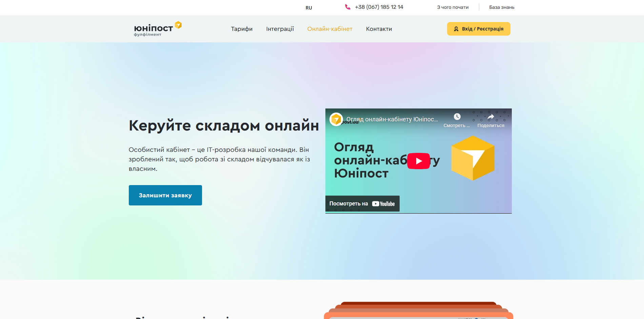Viewport: 644px width, 319px height.
Task: Select the Онлайн-кабінет navigation item
Action: tap(330, 29)
